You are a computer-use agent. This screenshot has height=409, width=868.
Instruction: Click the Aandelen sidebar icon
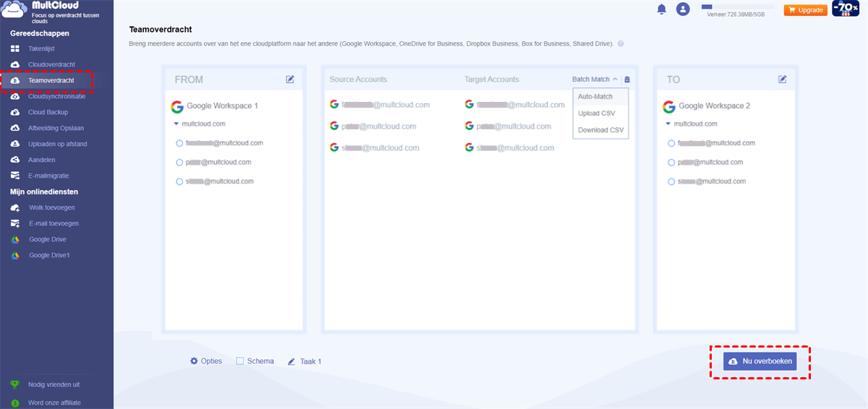pyautogui.click(x=15, y=160)
